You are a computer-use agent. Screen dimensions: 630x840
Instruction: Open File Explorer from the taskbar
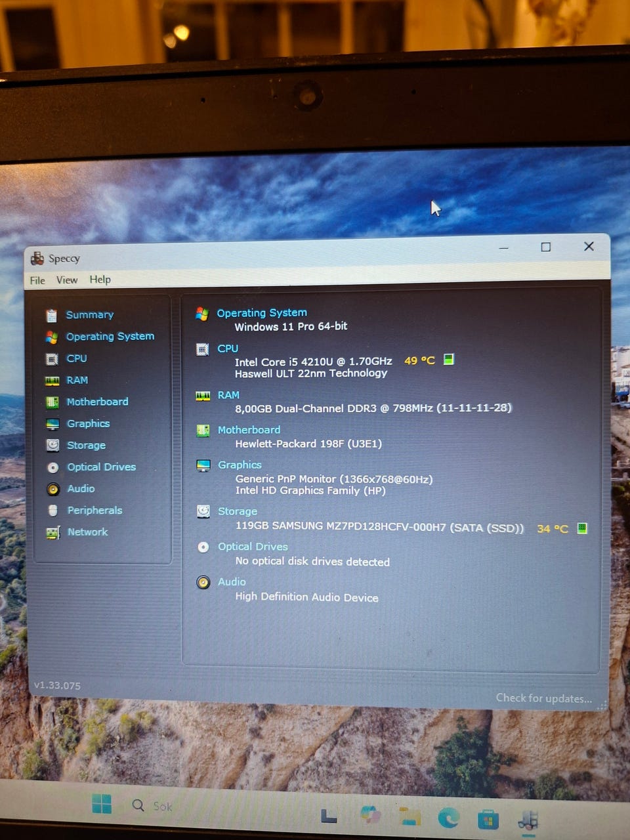pos(410,816)
